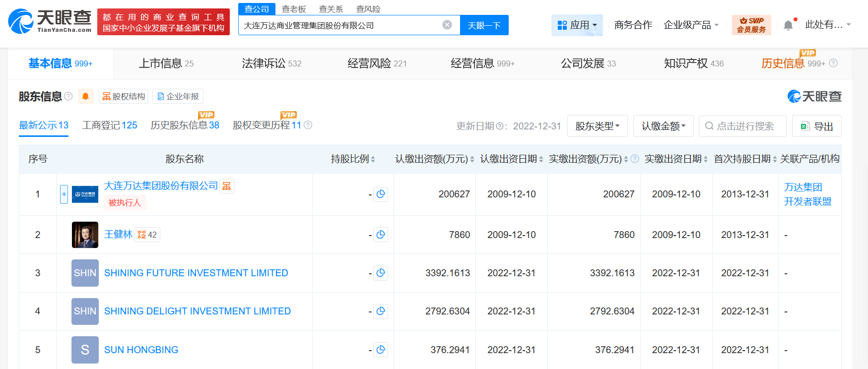Open SHINING FUTURE INVESTMENT LIMITED link

pos(196,273)
